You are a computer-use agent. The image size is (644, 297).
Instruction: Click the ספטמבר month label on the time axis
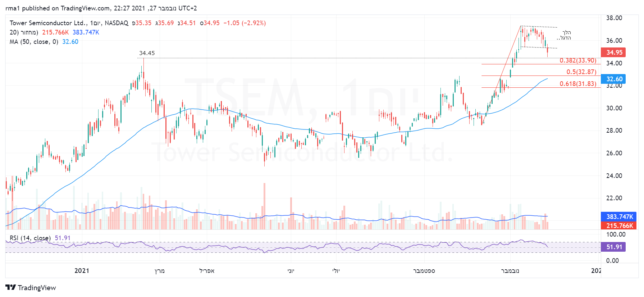(x=424, y=271)
